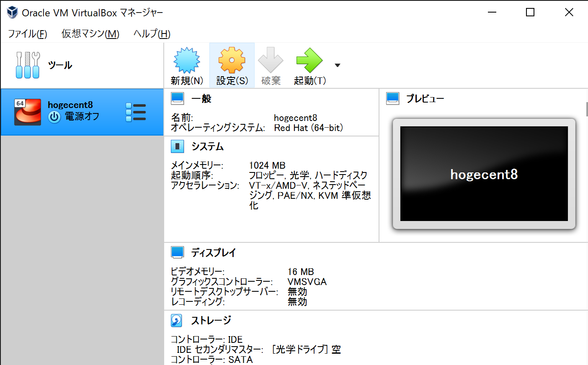Open the 仮想マシン menu
The image size is (588, 365).
pyautogui.click(x=90, y=34)
